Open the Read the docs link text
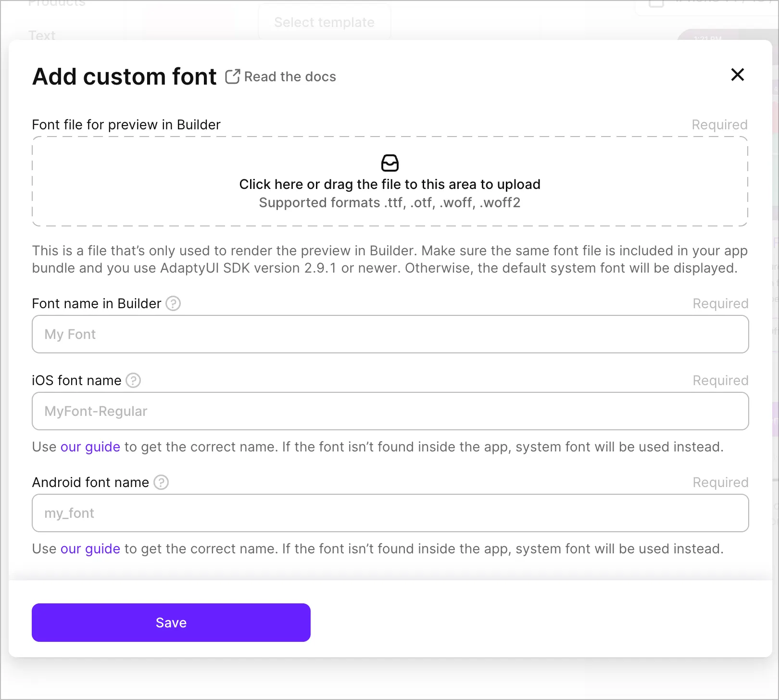Image resolution: width=779 pixels, height=700 pixels. (x=289, y=77)
